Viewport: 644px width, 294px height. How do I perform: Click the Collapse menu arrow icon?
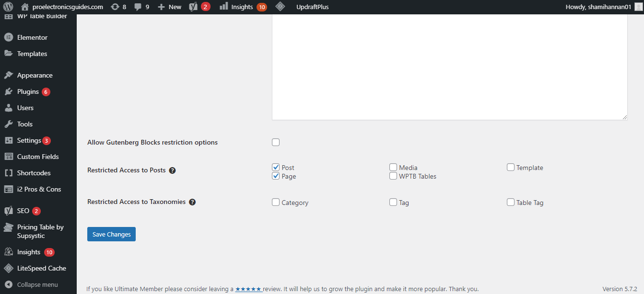8,284
